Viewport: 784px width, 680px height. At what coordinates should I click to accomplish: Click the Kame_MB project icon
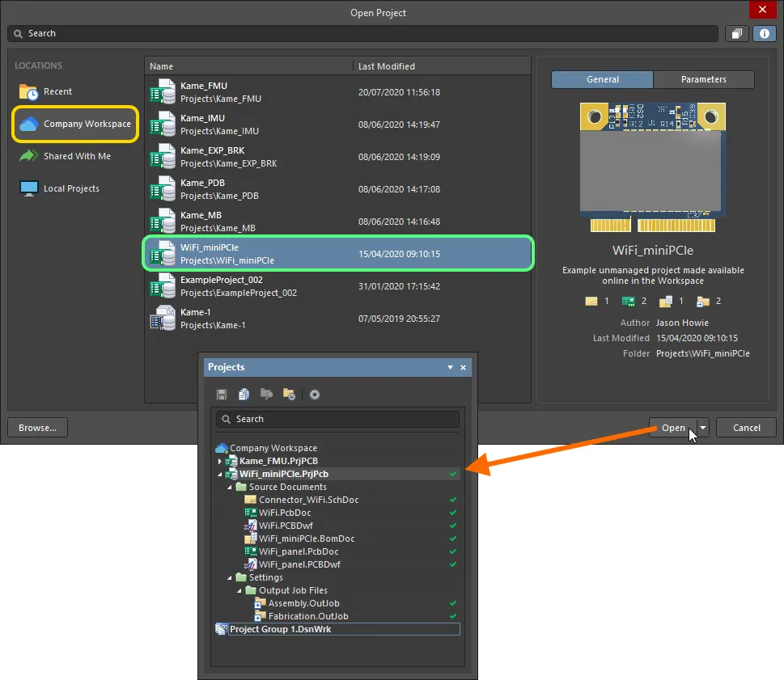(163, 222)
